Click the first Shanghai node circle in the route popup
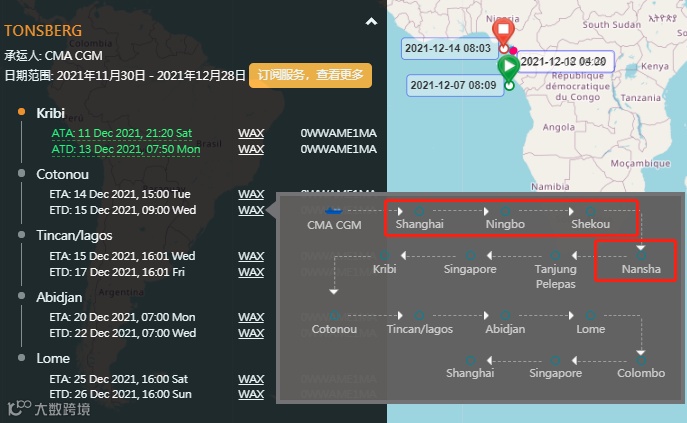The width and height of the screenshot is (687, 423). [x=419, y=211]
